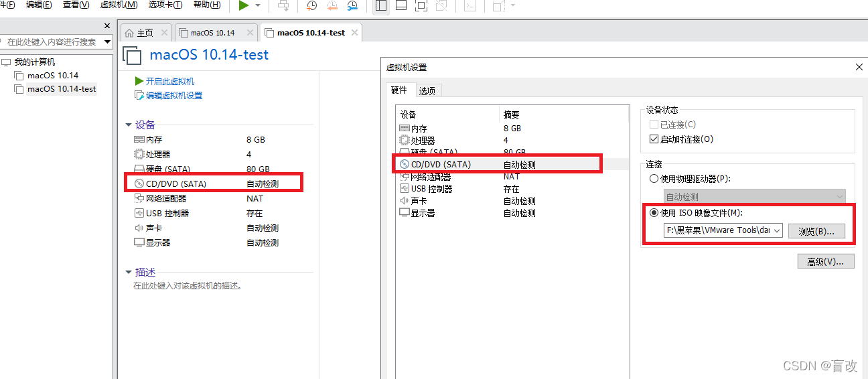Select 我的计算机 in the library tree
This screenshot has height=379, width=868.
tap(34, 62)
